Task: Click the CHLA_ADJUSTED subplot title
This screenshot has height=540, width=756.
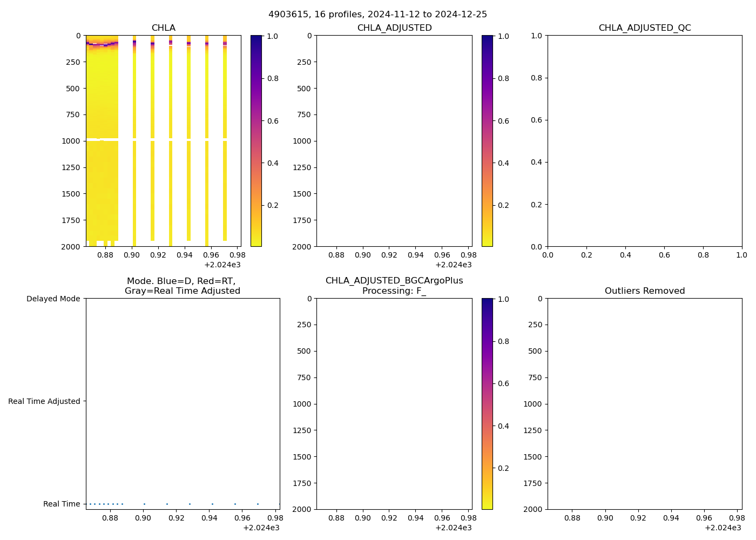Action: point(394,28)
